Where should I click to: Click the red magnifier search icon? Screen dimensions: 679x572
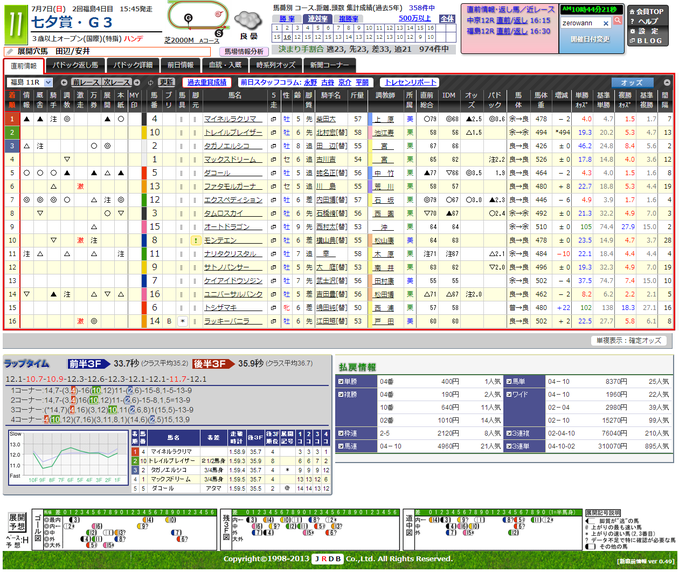[x=618, y=20]
